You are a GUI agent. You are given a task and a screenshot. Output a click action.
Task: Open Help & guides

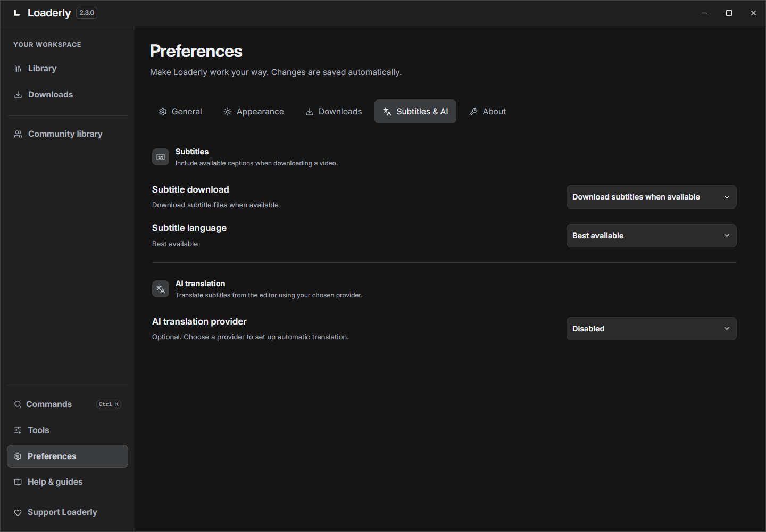[68, 482]
